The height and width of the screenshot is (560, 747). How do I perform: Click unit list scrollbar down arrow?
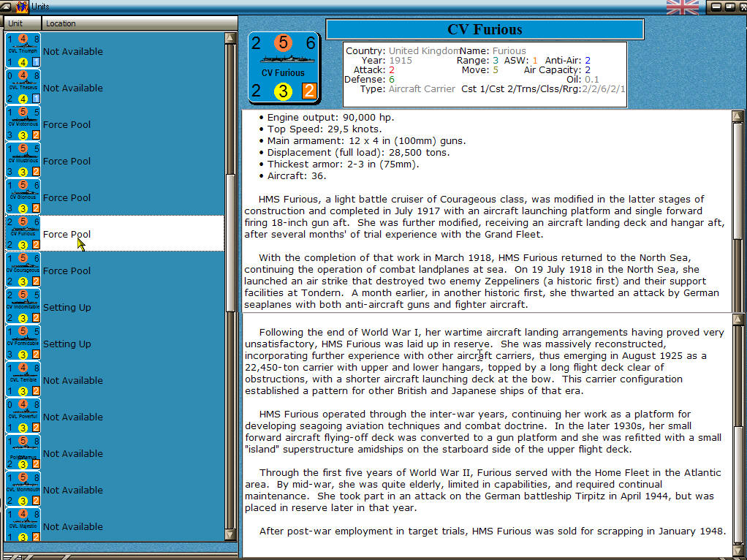(x=230, y=535)
